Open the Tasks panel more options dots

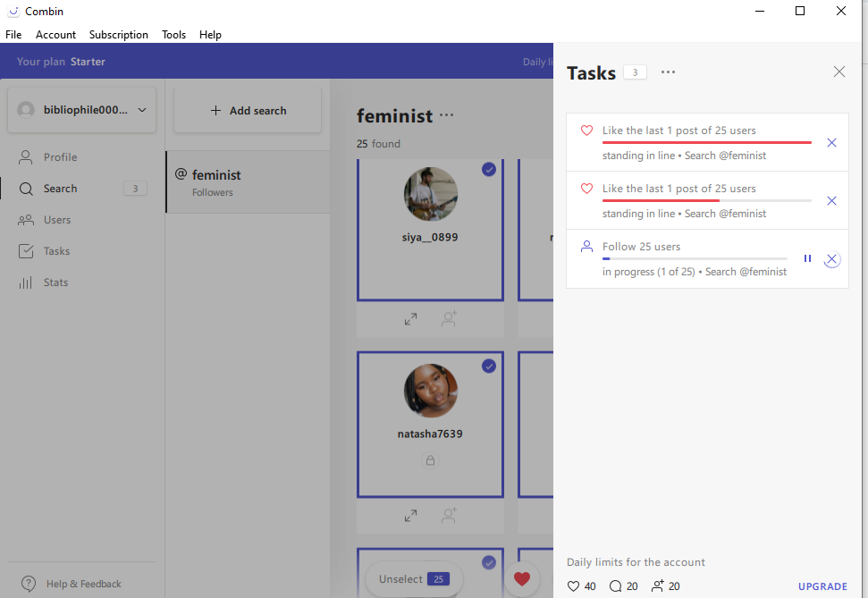click(x=668, y=72)
